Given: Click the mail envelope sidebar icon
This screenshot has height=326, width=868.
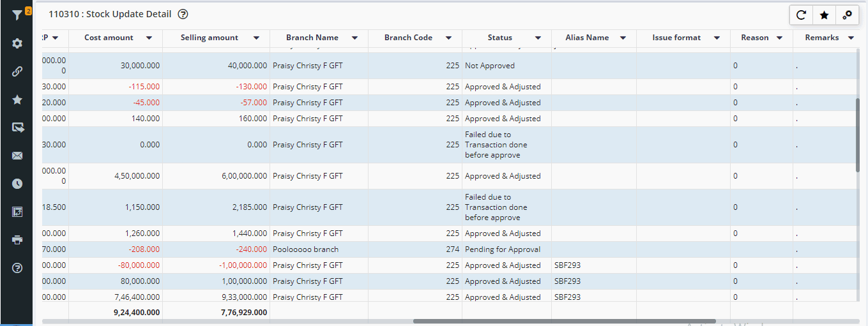Looking at the screenshot, I should (x=17, y=156).
